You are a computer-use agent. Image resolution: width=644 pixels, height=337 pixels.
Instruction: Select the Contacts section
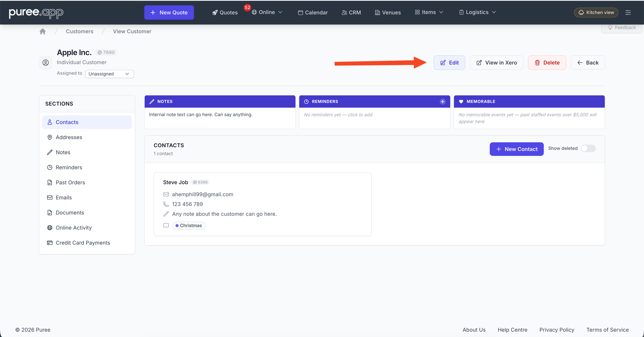(87, 122)
